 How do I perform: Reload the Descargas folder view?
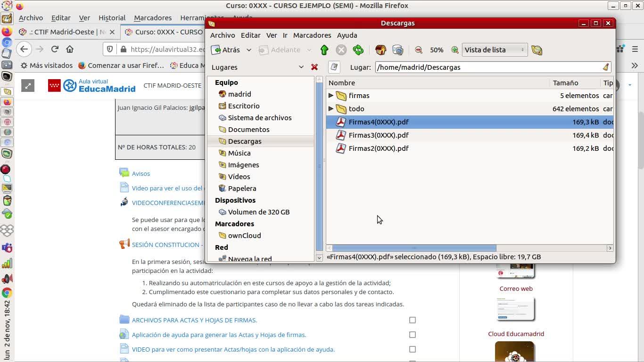click(358, 50)
